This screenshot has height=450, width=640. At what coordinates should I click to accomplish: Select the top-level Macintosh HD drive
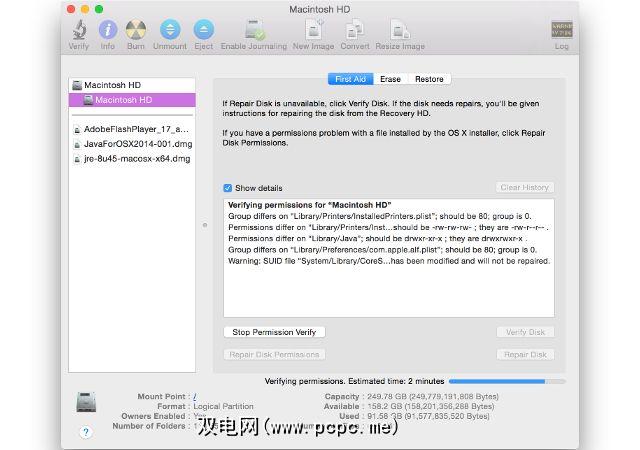click(132, 85)
